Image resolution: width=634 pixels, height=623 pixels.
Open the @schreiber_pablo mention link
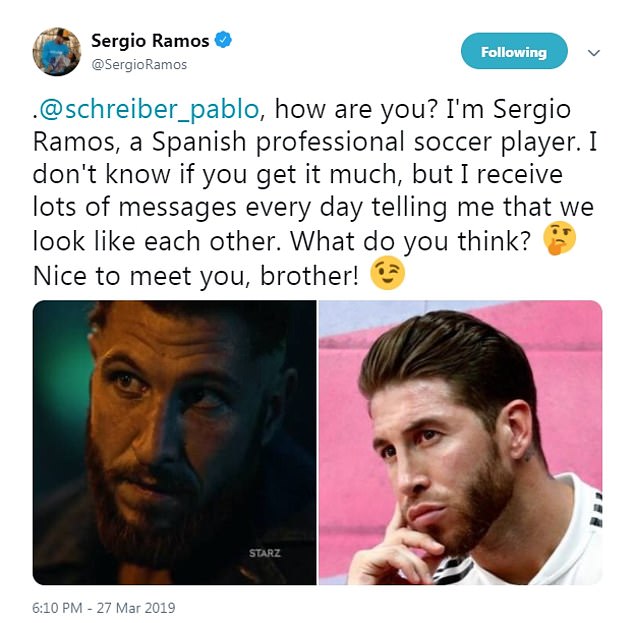pos(149,109)
